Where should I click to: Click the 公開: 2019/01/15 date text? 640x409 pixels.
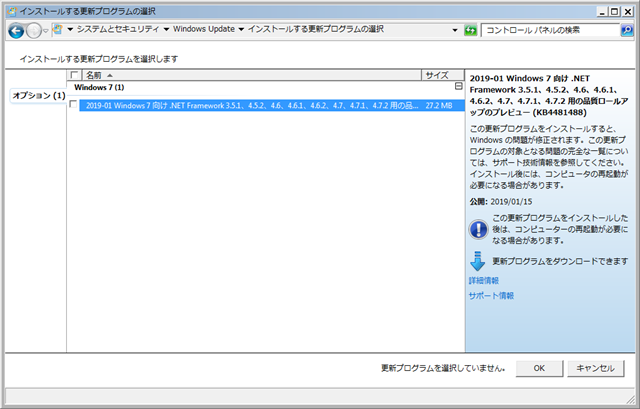[x=501, y=202]
